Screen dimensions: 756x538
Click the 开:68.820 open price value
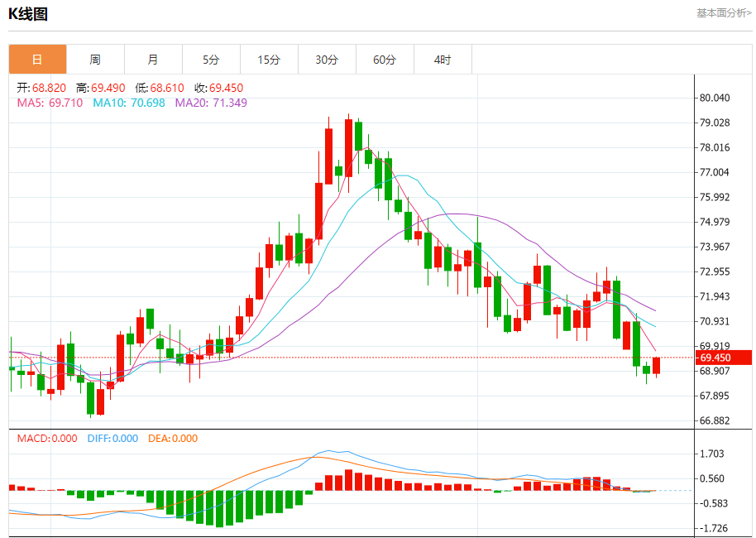(x=41, y=88)
